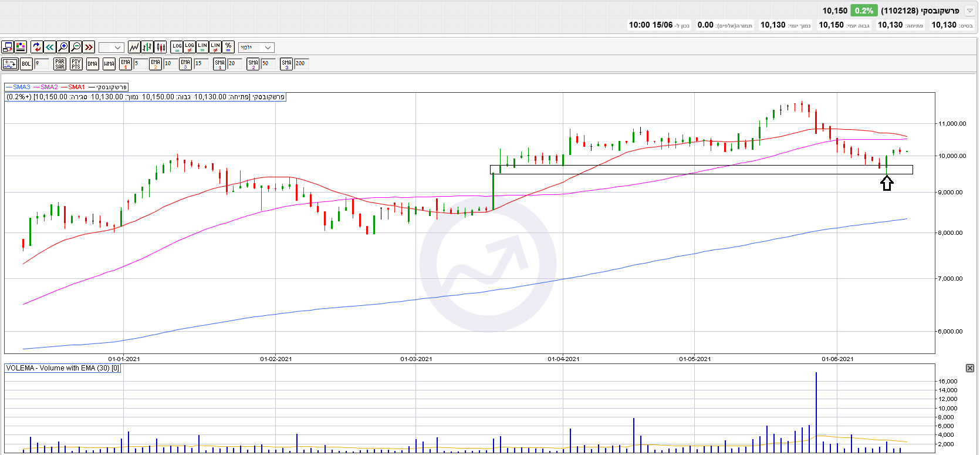This screenshot has width=980, height=455.
Task: Zoom in with the plus magnifier
Action: [x=63, y=47]
